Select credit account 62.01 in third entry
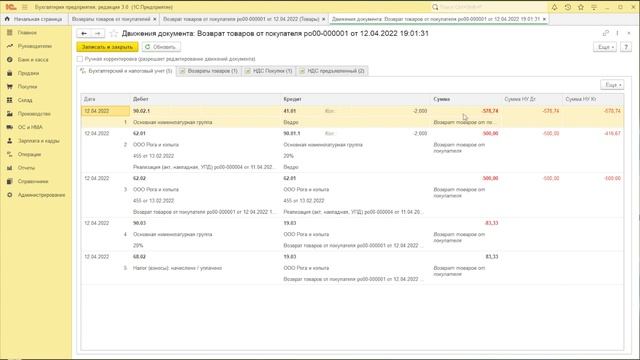Image resolution: width=640 pixels, height=360 pixels. [289, 178]
